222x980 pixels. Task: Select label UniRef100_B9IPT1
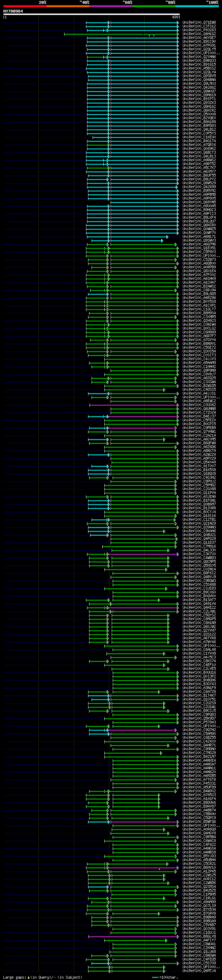[x=199, y=99]
